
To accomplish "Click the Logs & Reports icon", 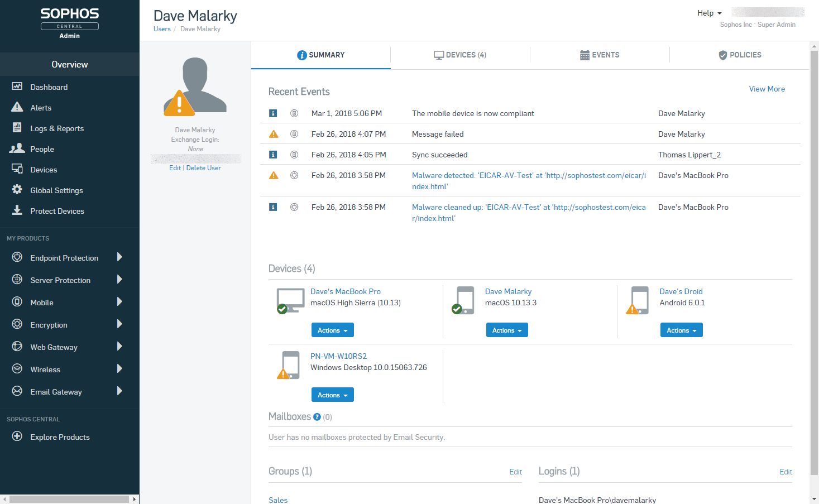I will pos(17,128).
